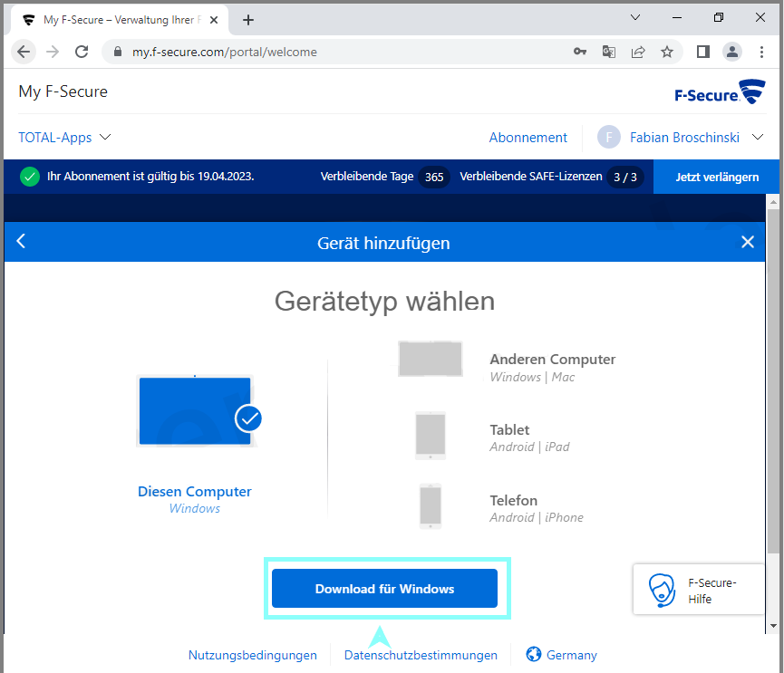Viewport: 784px width, 673px height.
Task: Click the Windows | Mac subtitle text
Action: coord(532,377)
